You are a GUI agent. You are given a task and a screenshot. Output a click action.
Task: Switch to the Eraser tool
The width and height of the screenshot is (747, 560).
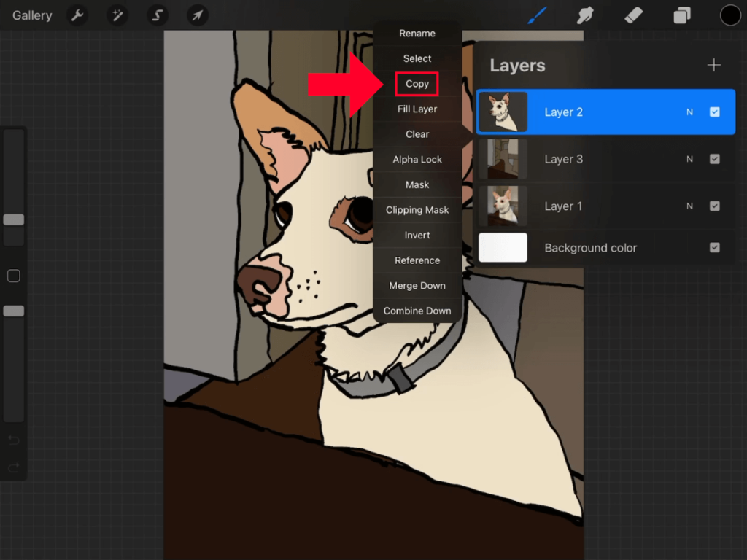pos(633,15)
